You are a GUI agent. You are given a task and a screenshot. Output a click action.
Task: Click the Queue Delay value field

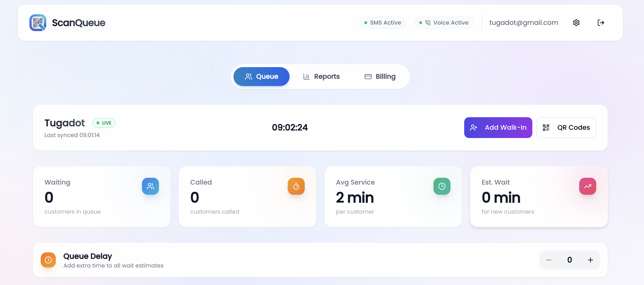pos(569,260)
